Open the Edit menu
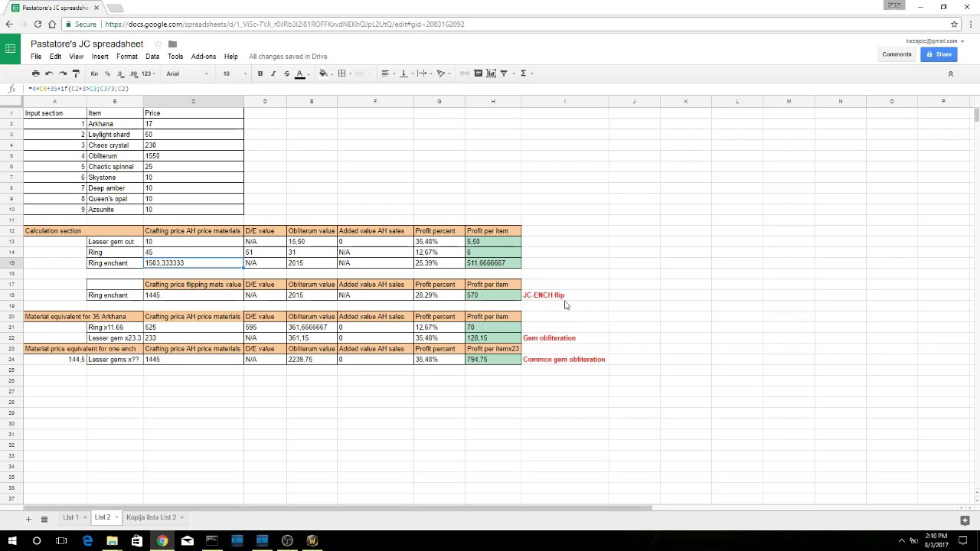 [x=55, y=57]
